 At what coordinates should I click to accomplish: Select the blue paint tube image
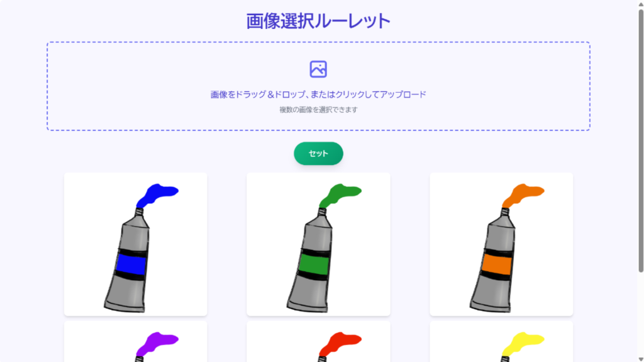(x=136, y=244)
